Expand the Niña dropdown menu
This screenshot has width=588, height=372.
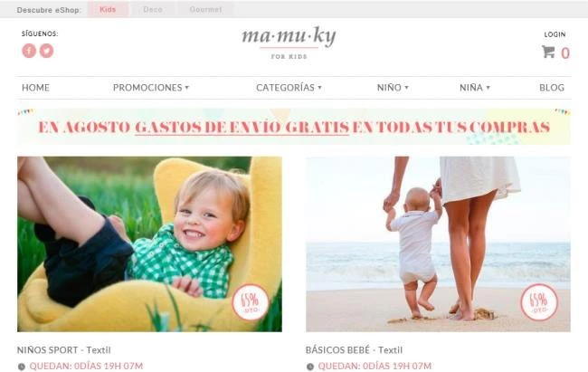475,88
